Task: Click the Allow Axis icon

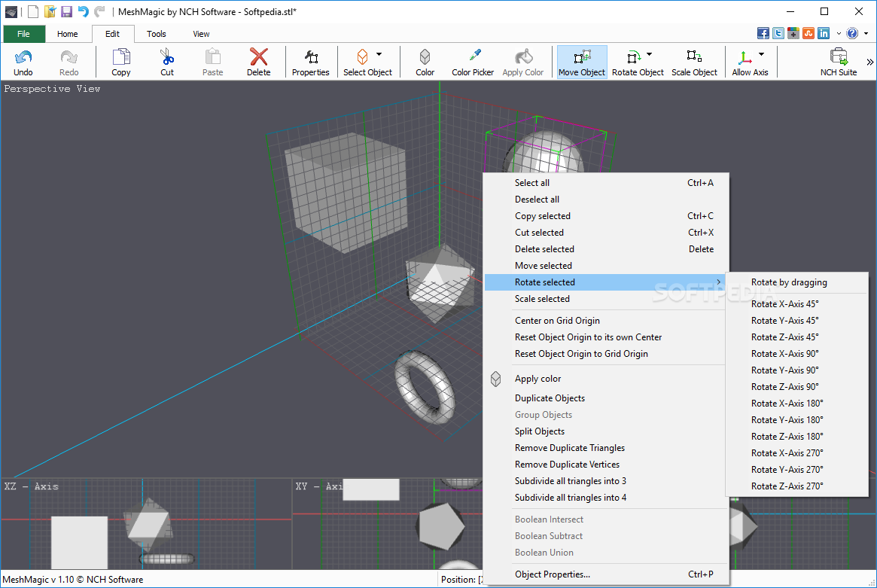Action: click(745, 57)
